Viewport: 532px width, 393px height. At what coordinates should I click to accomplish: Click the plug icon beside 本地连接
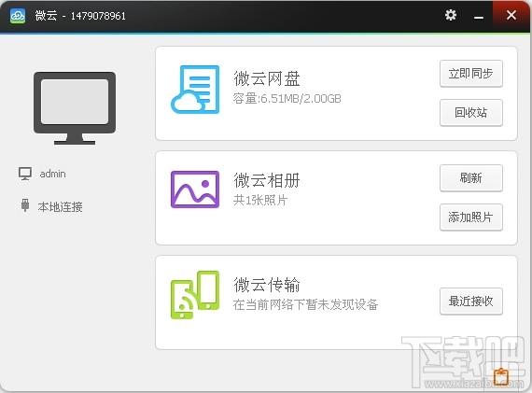click(x=25, y=205)
